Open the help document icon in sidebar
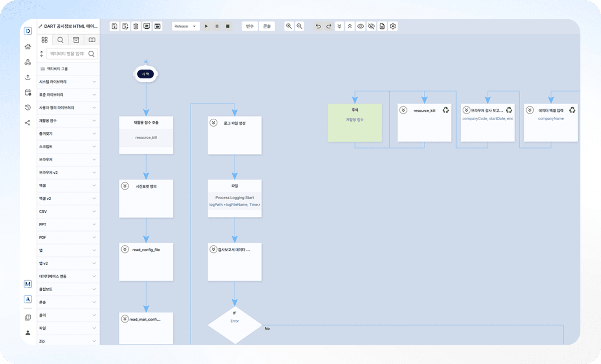The image size is (601, 364). click(x=28, y=317)
